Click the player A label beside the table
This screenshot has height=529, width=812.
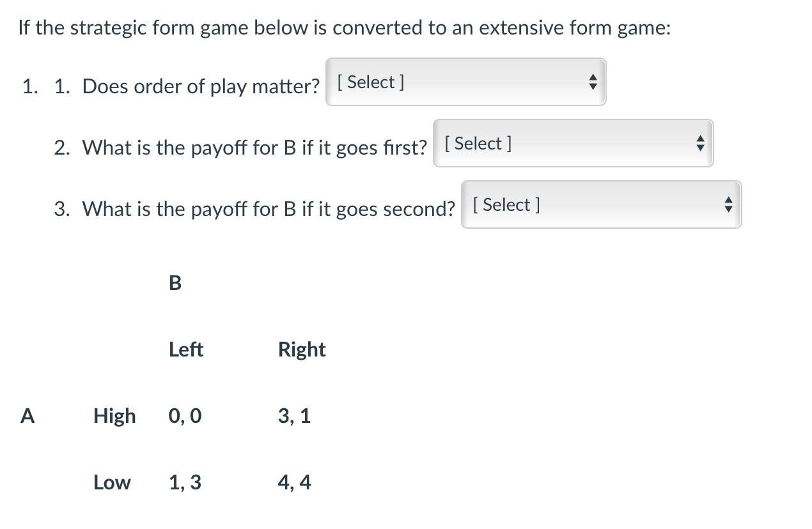pyautogui.click(x=27, y=416)
